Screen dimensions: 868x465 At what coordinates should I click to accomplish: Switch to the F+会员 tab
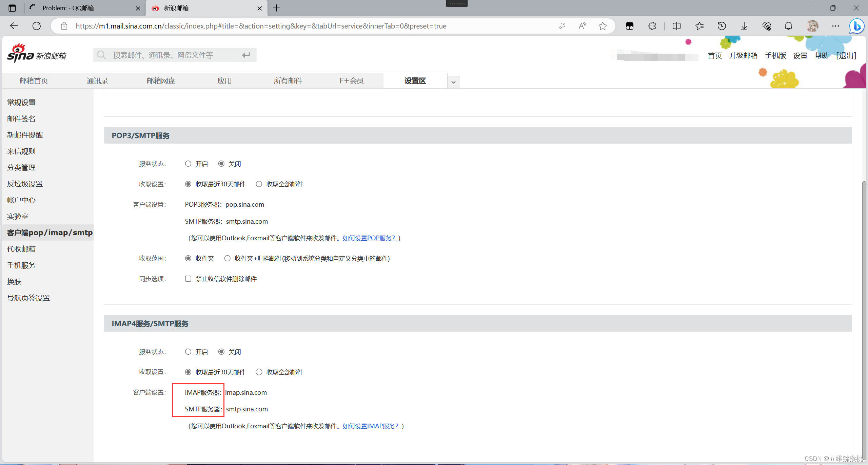pyautogui.click(x=352, y=81)
